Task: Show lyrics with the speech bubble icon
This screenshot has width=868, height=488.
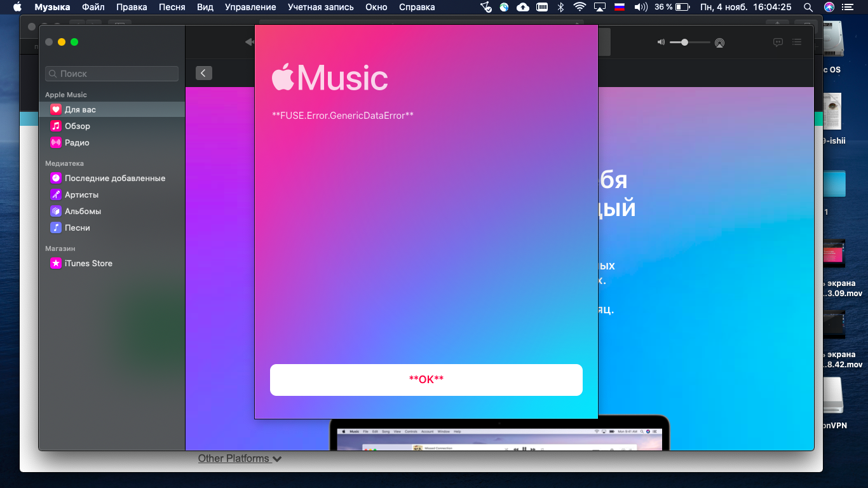Action: tap(778, 43)
